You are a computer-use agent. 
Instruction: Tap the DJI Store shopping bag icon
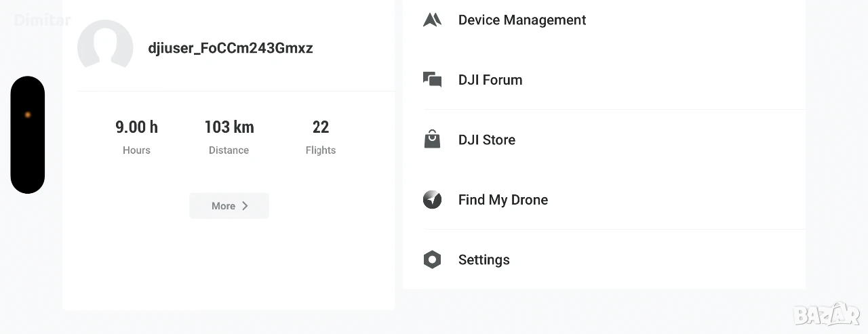coord(432,140)
